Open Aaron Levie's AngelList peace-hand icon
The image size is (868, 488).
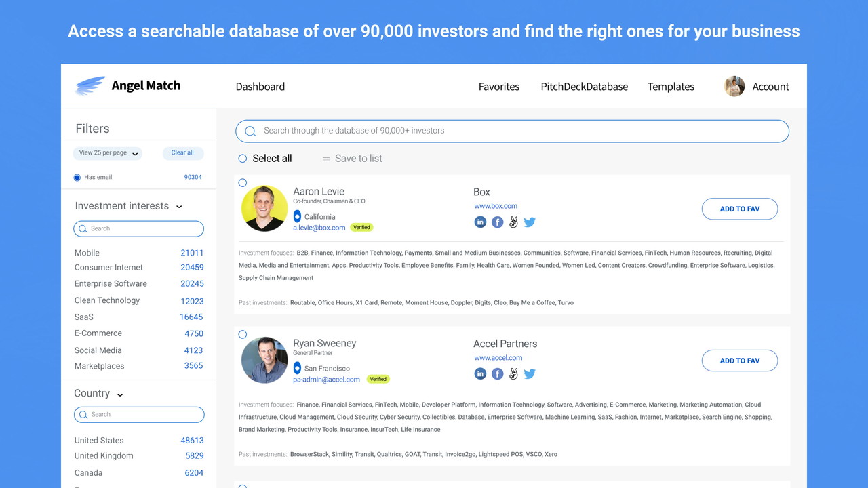pyautogui.click(x=513, y=222)
